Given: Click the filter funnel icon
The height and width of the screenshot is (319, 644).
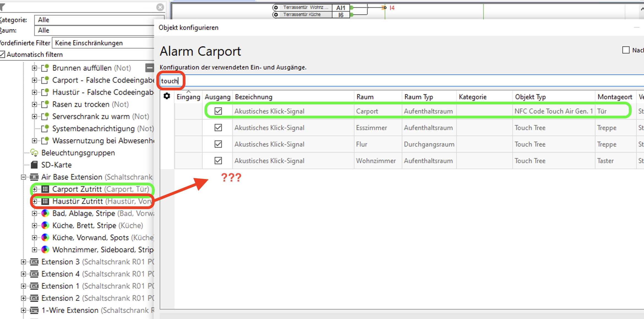Looking at the screenshot, I should click(x=2, y=7).
